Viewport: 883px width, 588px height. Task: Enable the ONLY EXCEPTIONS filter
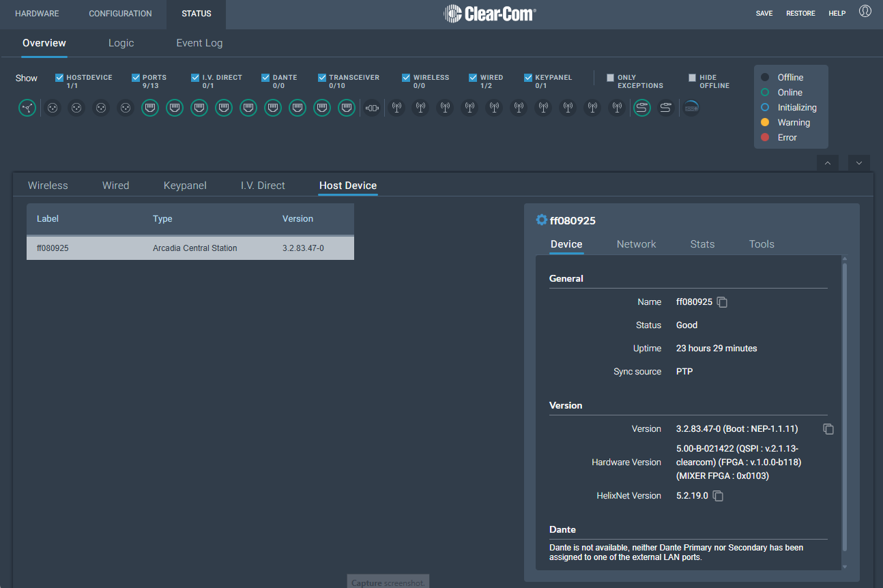pyautogui.click(x=611, y=78)
